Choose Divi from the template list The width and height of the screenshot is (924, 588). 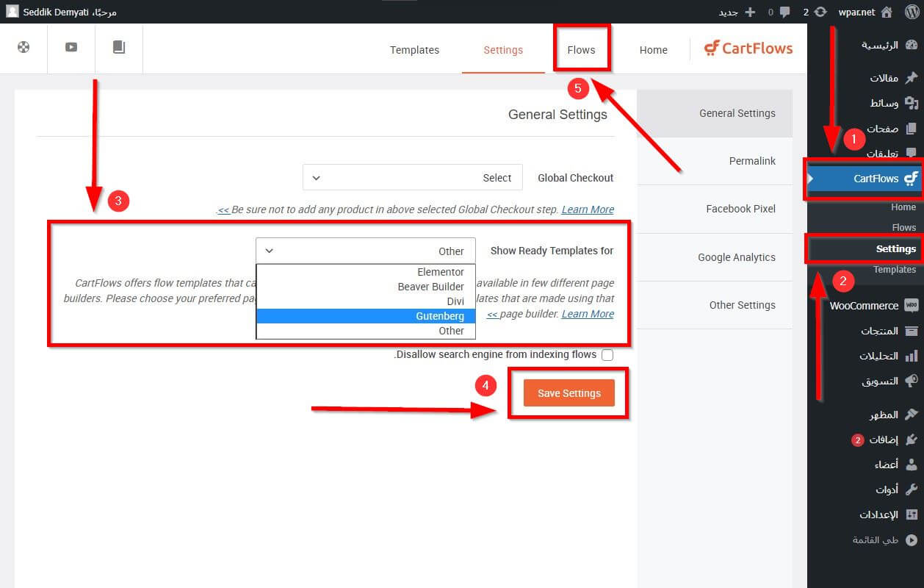pos(366,301)
